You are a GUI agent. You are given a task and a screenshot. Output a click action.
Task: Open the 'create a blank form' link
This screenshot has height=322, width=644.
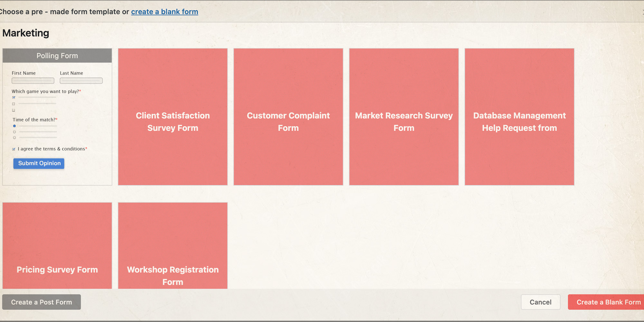tap(165, 12)
